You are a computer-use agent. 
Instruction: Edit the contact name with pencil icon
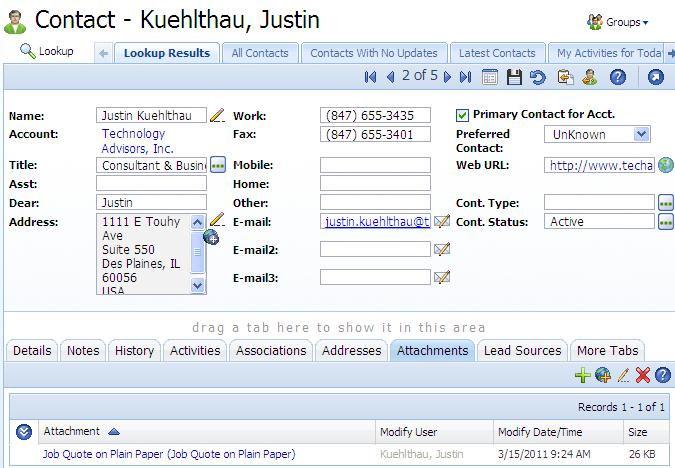pos(217,115)
